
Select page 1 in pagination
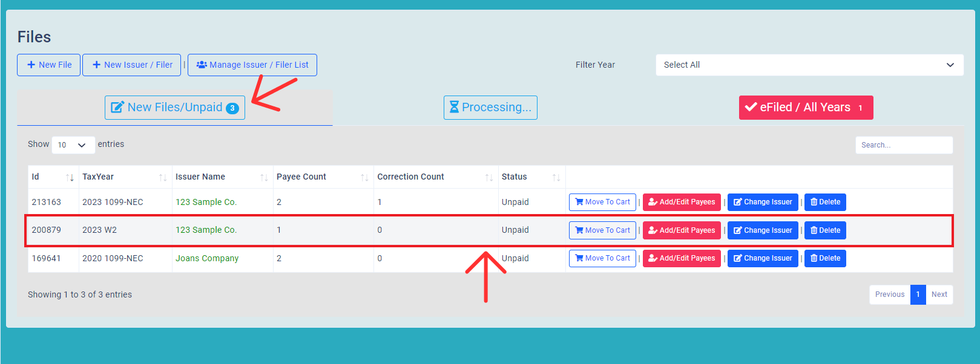[x=918, y=294]
